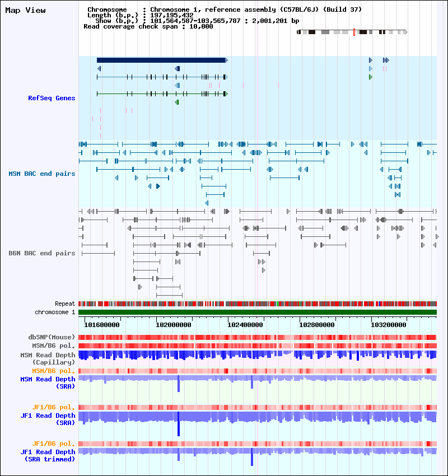
Task: Click the Repeat track colored band
Action: click(x=258, y=304)
